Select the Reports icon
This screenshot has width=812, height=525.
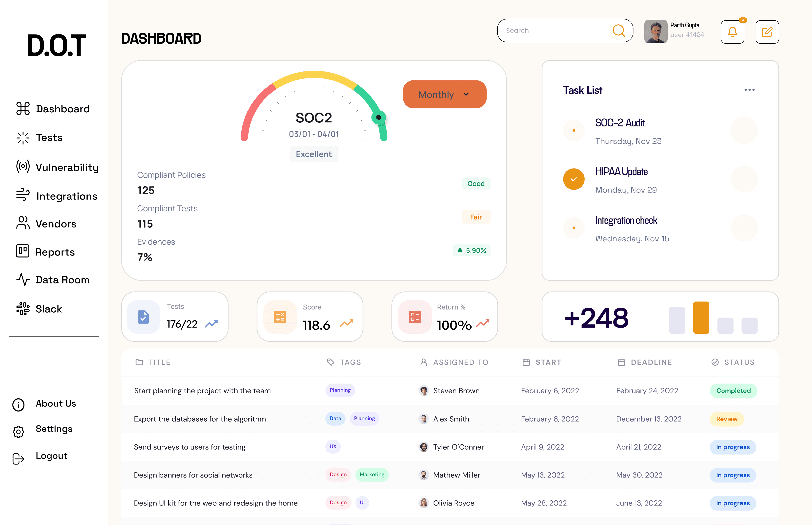coord(23,252)
